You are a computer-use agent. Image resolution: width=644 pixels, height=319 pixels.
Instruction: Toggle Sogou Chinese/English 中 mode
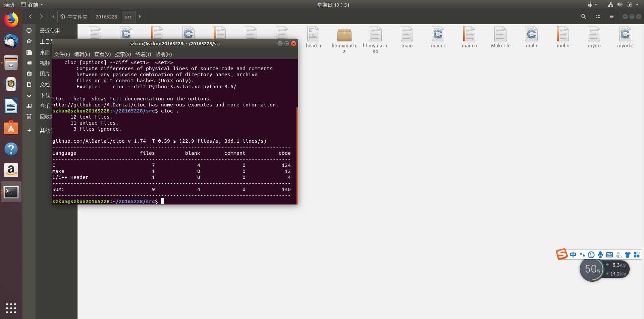pos(573,255)
